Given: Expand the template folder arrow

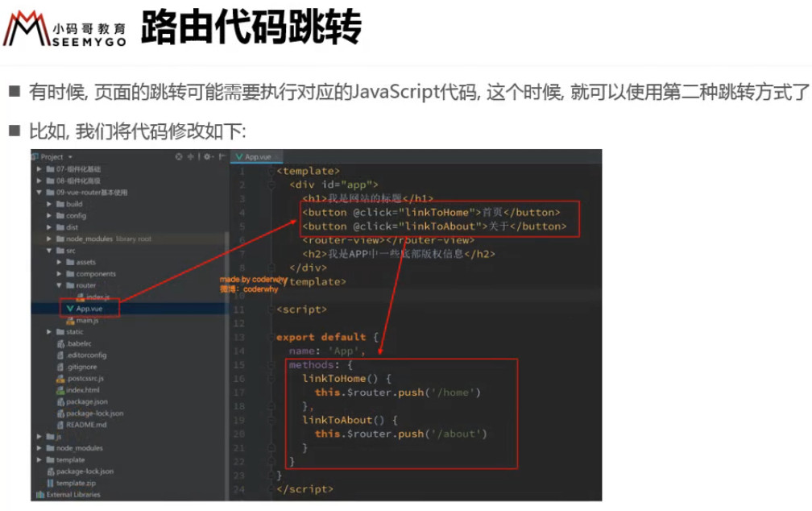Looking at the screenshot, I should pos(39,459).
